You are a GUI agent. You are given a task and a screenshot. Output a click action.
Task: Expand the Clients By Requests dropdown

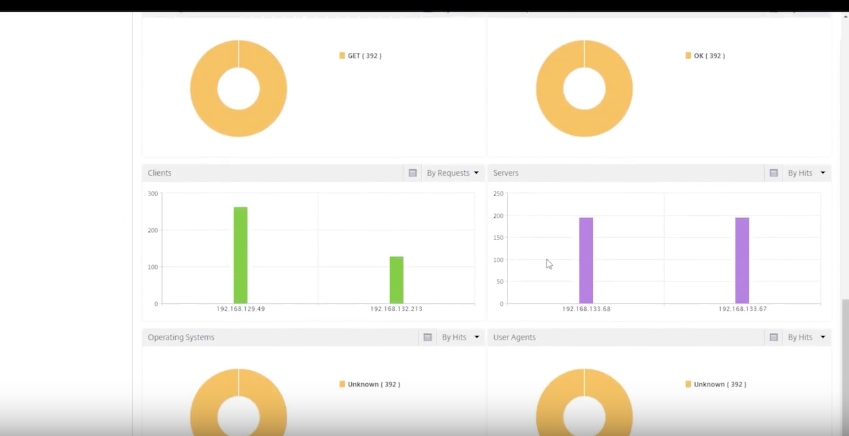453,173
